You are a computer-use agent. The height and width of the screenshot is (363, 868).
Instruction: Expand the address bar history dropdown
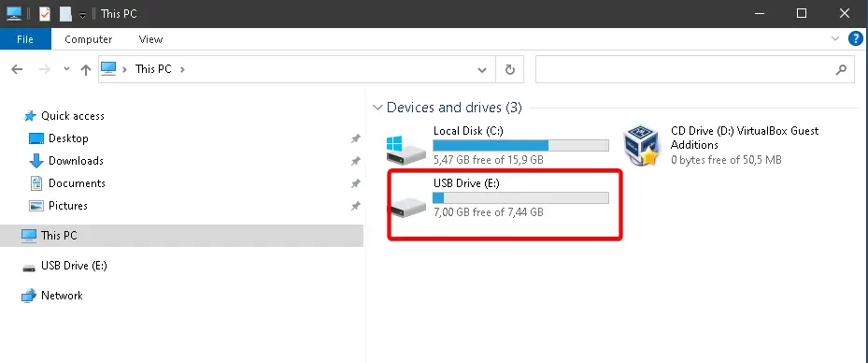click(482, 70)
